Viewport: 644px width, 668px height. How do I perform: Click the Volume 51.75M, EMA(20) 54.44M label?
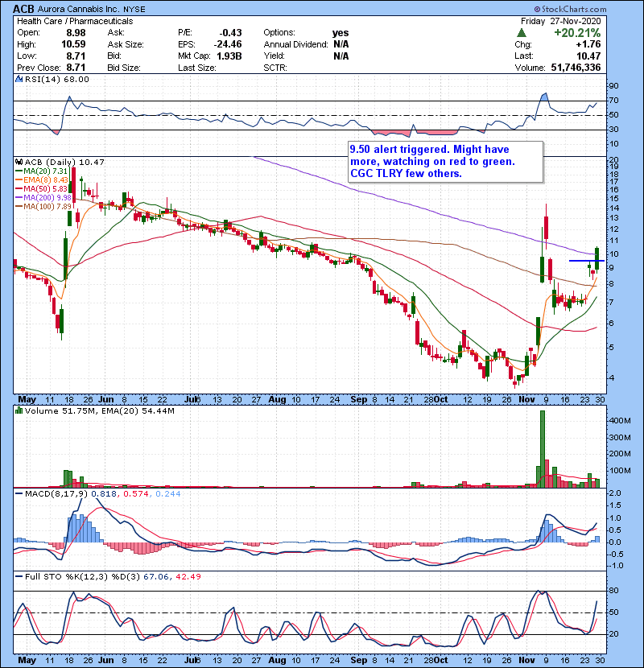click(99, 411)
